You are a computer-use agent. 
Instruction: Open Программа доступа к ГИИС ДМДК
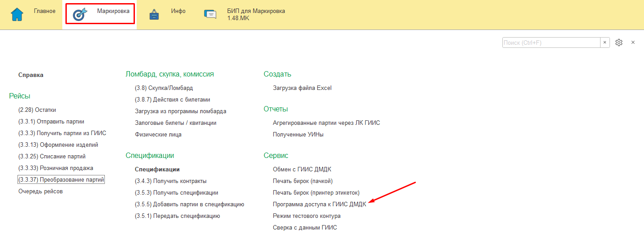coord(320,204)
